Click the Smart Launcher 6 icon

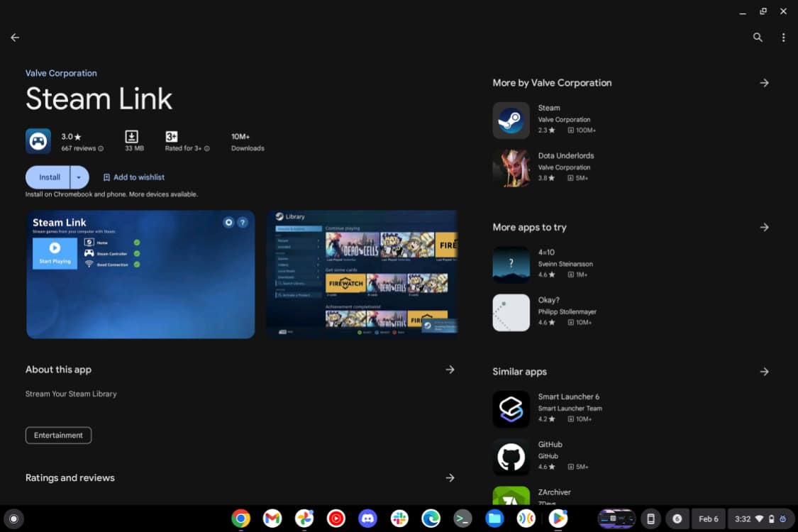511,409
